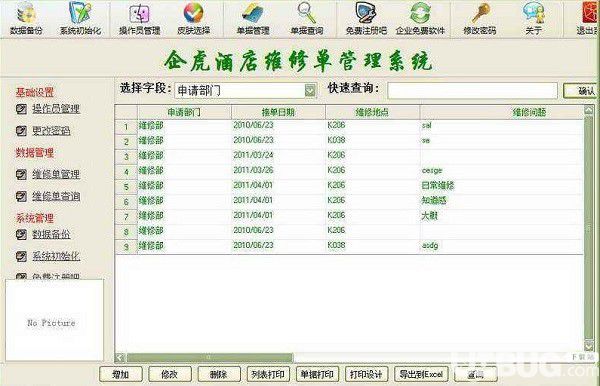This screenshot has width=600, height=386.
Task: Click K038 cell in row 9
Action: (x=336, y=245)
